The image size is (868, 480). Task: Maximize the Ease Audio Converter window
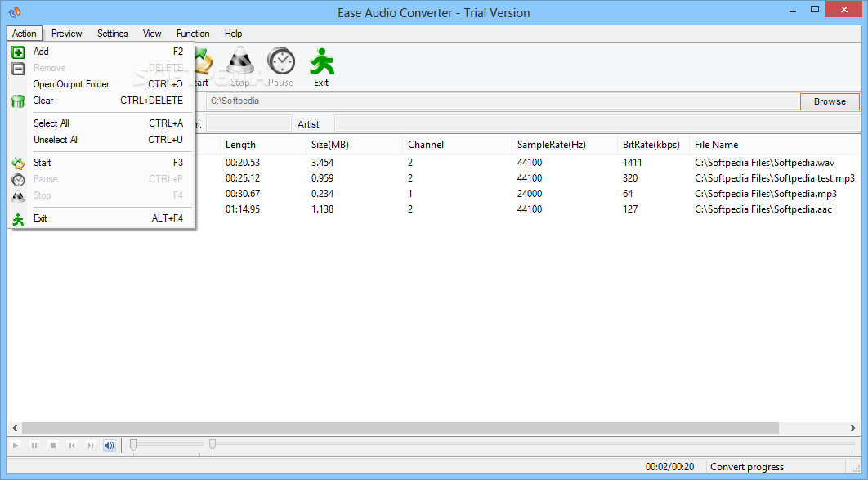coord(814,10)
